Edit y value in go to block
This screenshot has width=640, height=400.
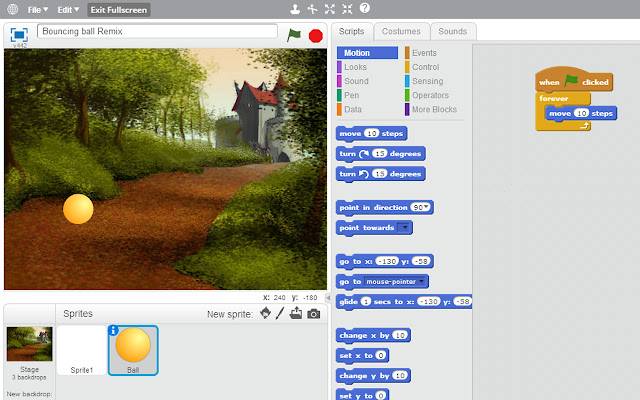pyautogui.click(x=421, y=261)
